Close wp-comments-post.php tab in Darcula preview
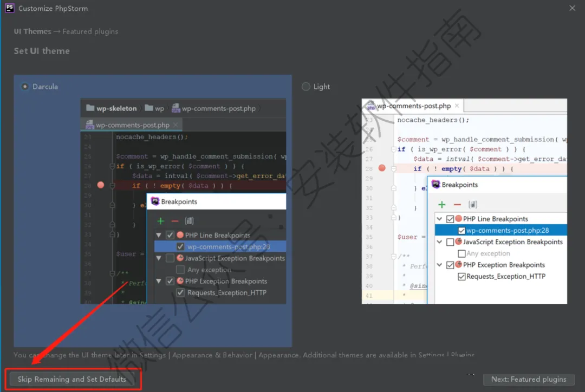 pyautogui.click(x=175, y=125)
